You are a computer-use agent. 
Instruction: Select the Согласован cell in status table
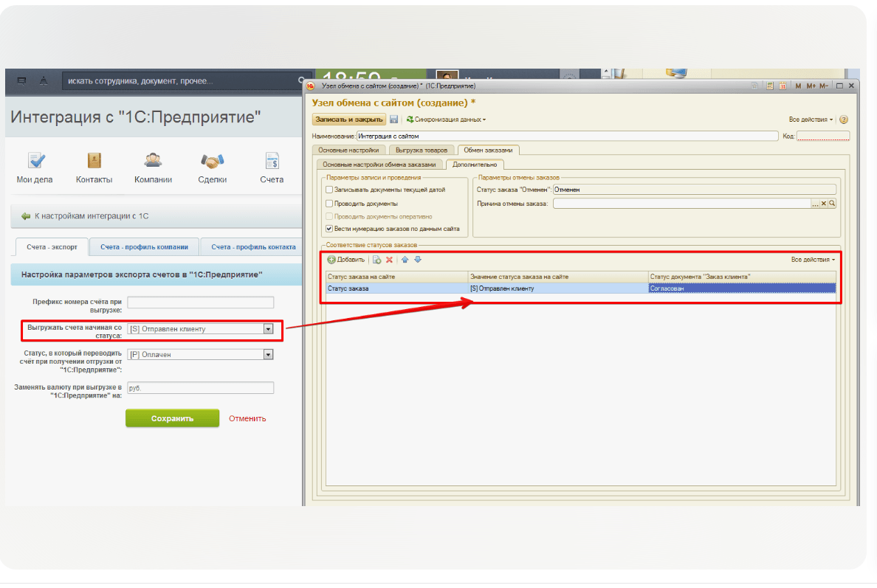[742, 289]
